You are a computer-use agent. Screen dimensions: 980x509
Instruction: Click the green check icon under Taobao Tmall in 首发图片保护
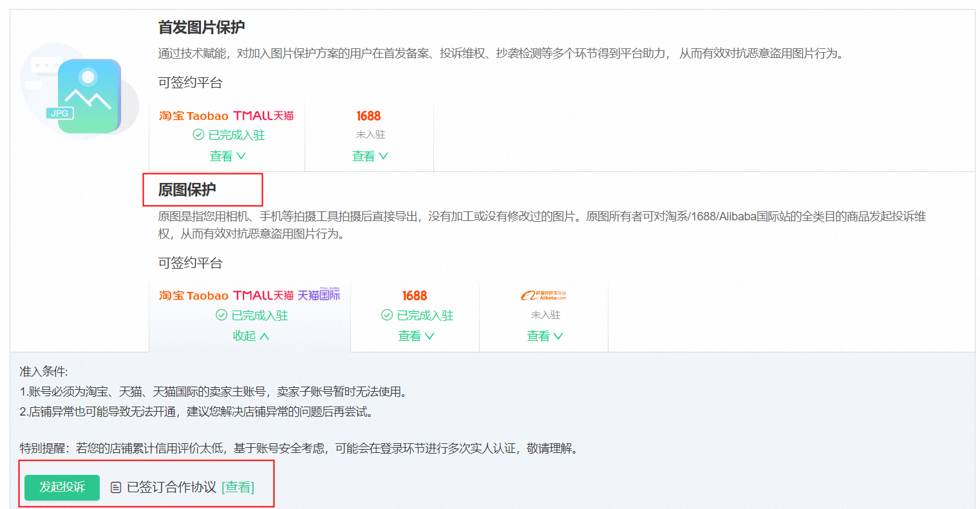pos(198,135)
